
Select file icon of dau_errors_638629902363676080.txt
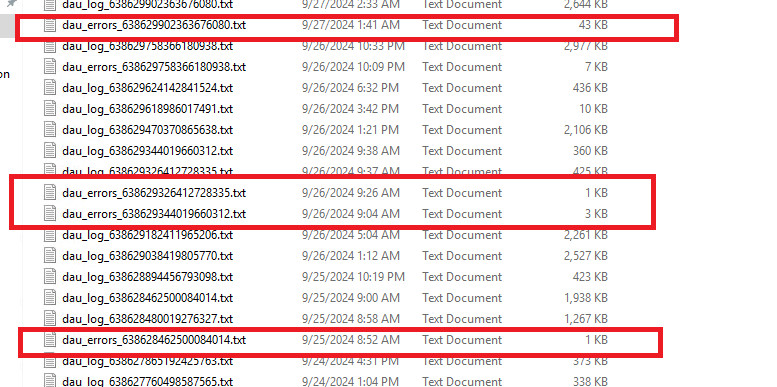[50, 25]
